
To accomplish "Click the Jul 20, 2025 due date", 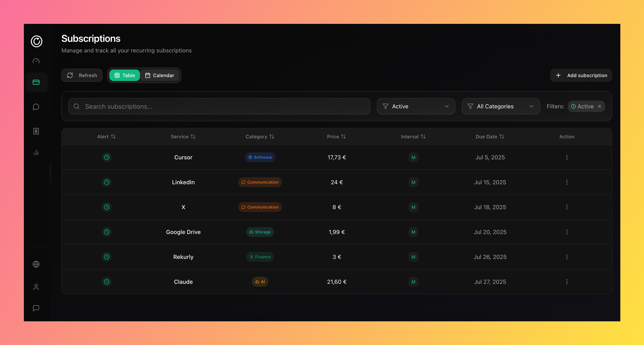I will pos(490,232).
